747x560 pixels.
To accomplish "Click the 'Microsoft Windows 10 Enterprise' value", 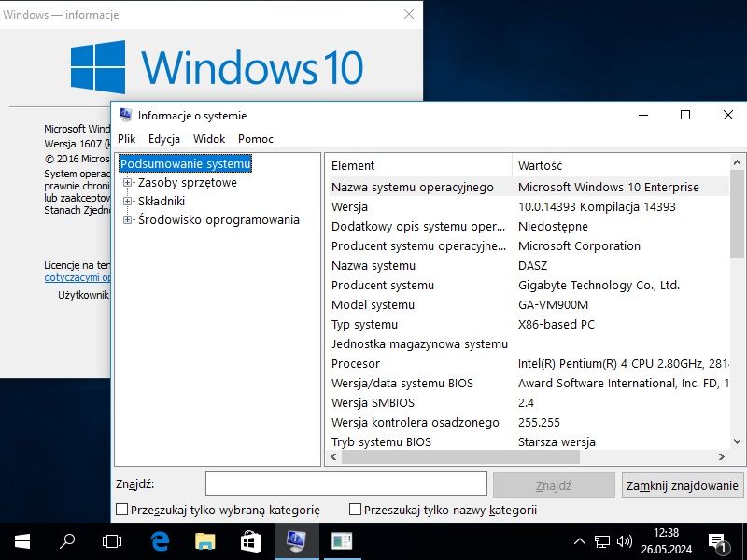I will pos(609,187).
